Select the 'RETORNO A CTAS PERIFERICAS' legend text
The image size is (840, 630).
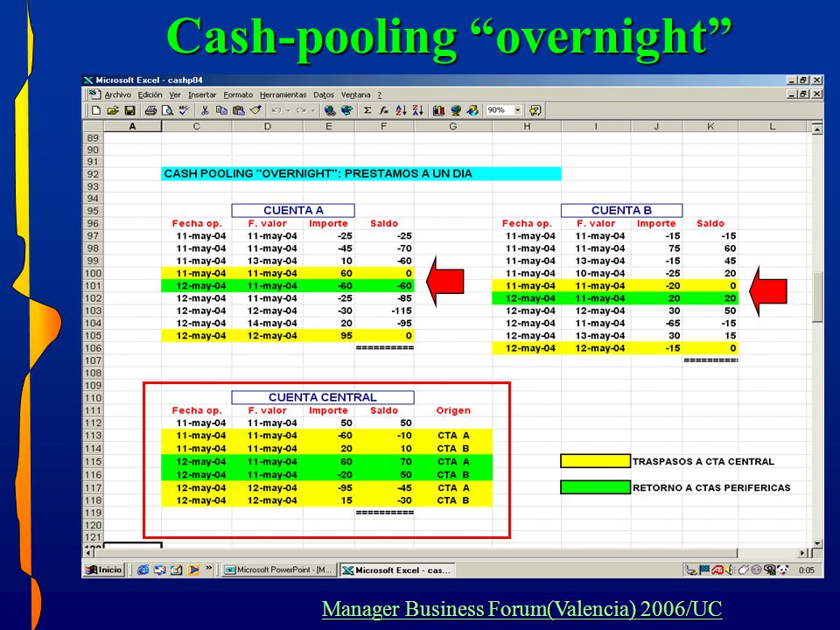click(x=711, y=487)
